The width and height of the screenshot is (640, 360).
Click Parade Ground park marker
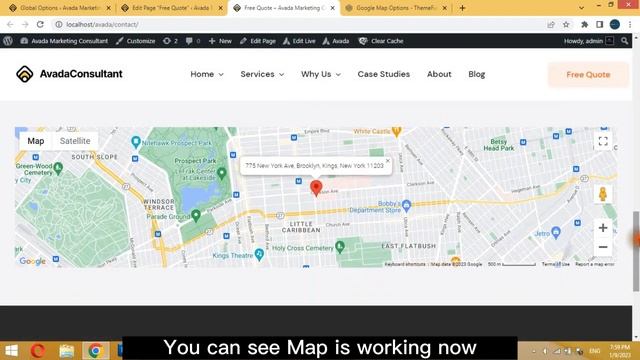point(196,215)
